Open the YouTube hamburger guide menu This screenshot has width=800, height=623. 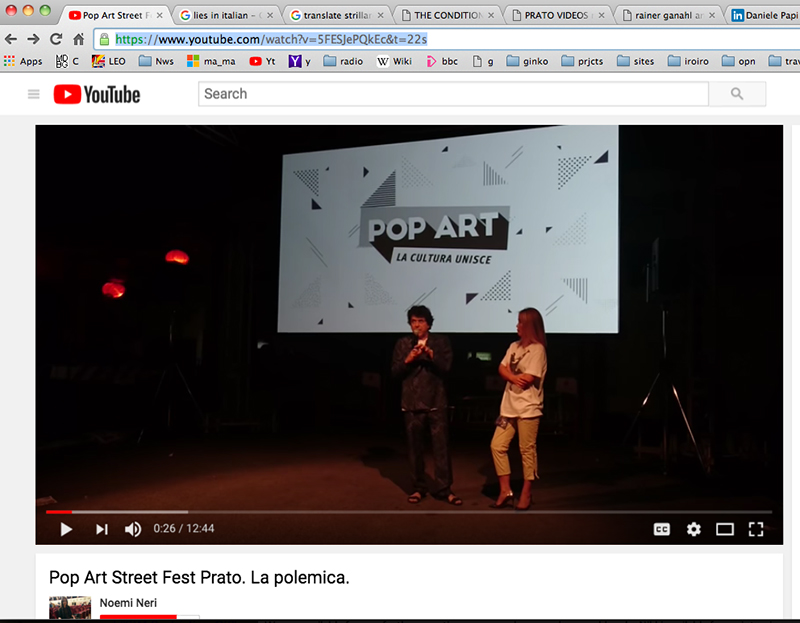point(34,94)
